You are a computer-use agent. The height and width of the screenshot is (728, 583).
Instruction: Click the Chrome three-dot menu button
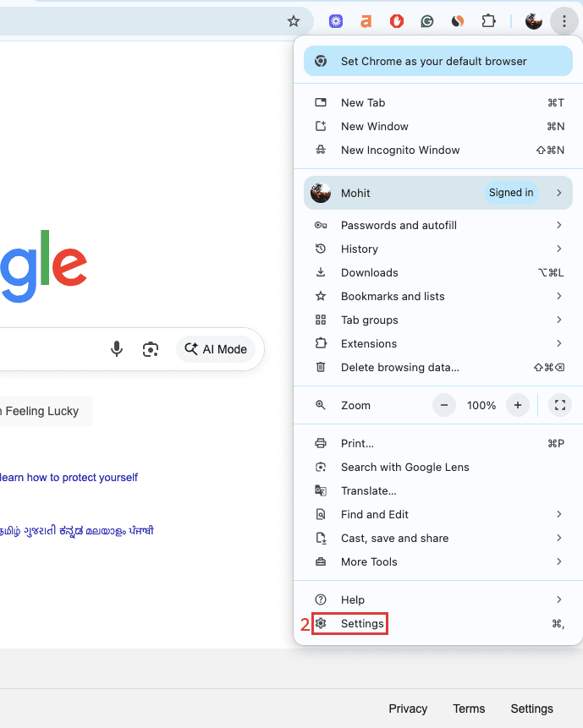click(563, 21)
